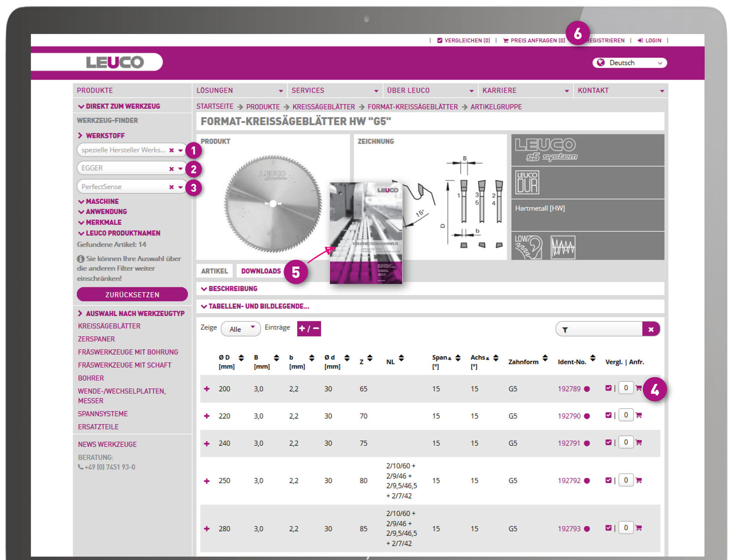Expand row details for diameter 220
Viewport: 732px width, 560px height.
click(x=207, y=416)
